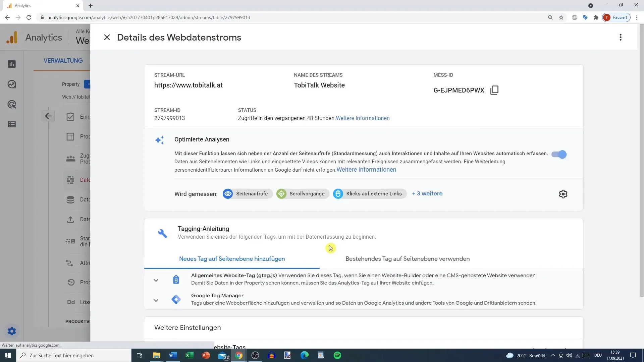Image resolution: width=644 pixels, height=362 pixels.
Task: Copy the Mess-ID G-EJPMED6PWX
Action: click(495, 90)
